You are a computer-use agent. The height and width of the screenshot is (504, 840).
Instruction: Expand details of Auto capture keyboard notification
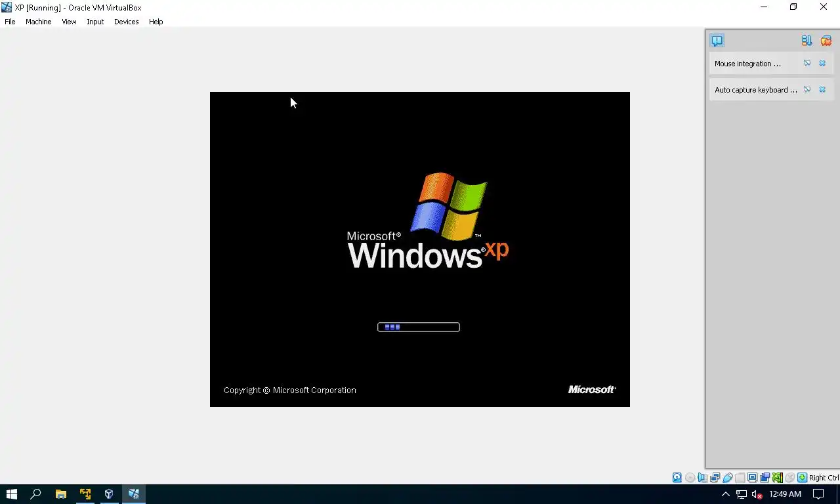[x=807, y=90]
